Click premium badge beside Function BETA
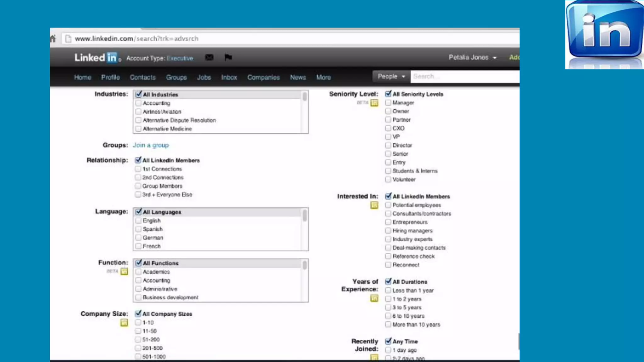This screenshot has width=644, height=362. pos(124,271)
